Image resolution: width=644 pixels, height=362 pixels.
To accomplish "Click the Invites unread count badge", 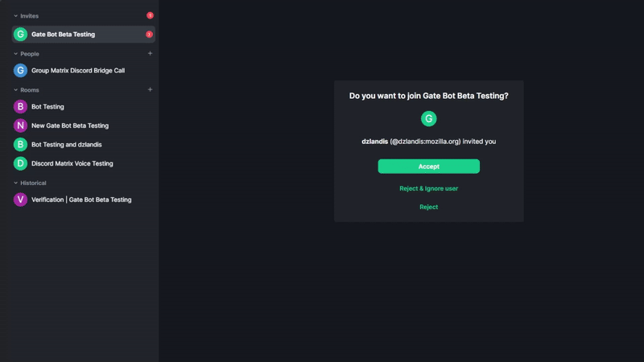I will (150, 15).
